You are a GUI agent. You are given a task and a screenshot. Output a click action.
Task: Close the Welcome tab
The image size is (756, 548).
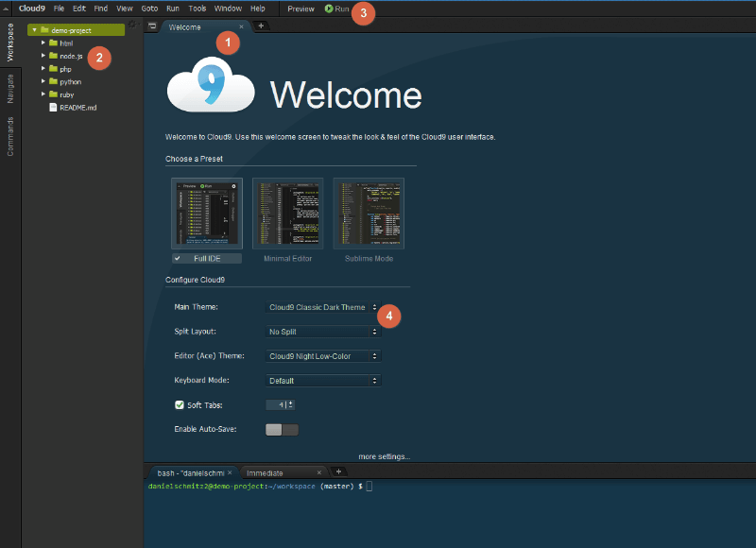242,27
